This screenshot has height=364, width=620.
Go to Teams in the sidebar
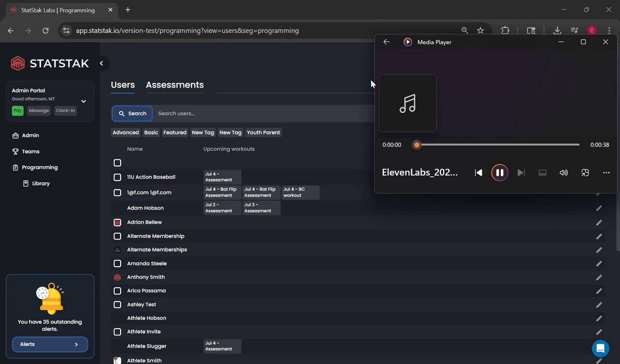pyautogui.click(x=26, y=152)
